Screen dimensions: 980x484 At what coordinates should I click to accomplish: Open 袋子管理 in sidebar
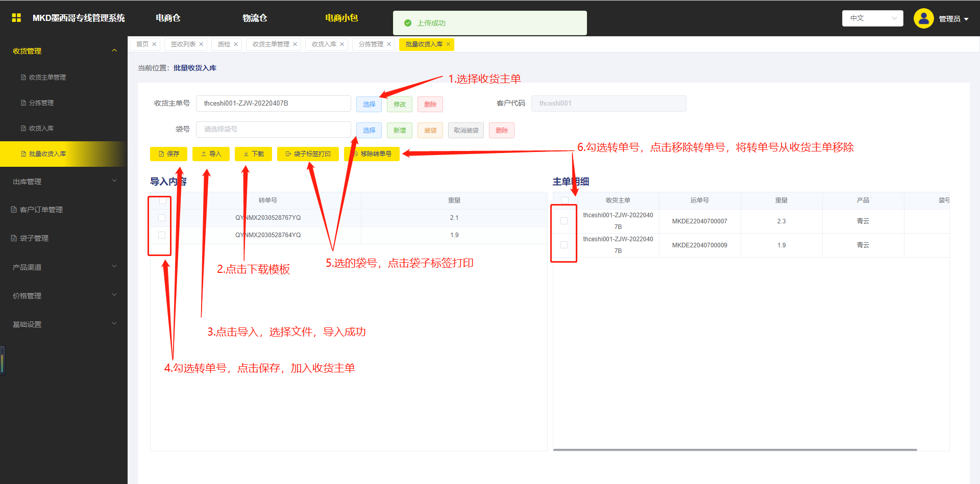click(34, 238)
